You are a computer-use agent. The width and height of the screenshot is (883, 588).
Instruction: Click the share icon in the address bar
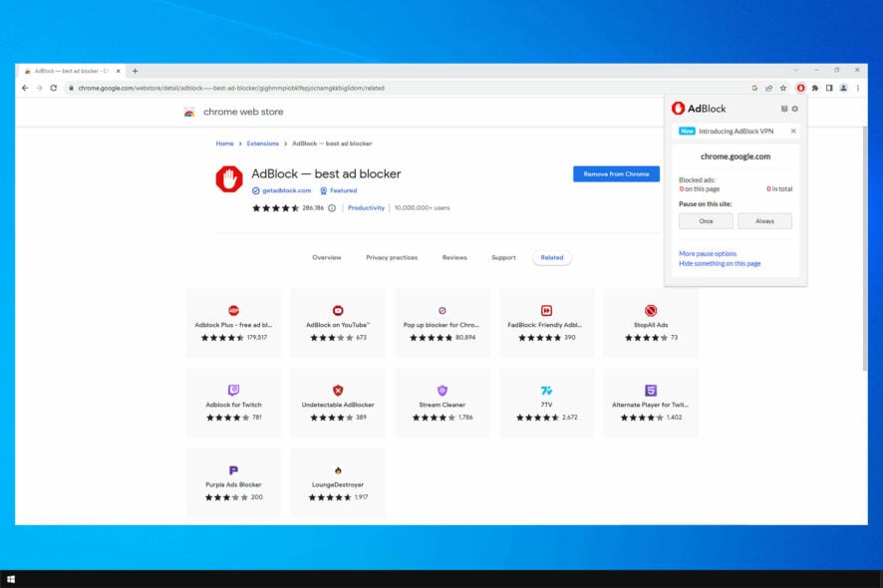pyautogui.click(x=768, y=88)
